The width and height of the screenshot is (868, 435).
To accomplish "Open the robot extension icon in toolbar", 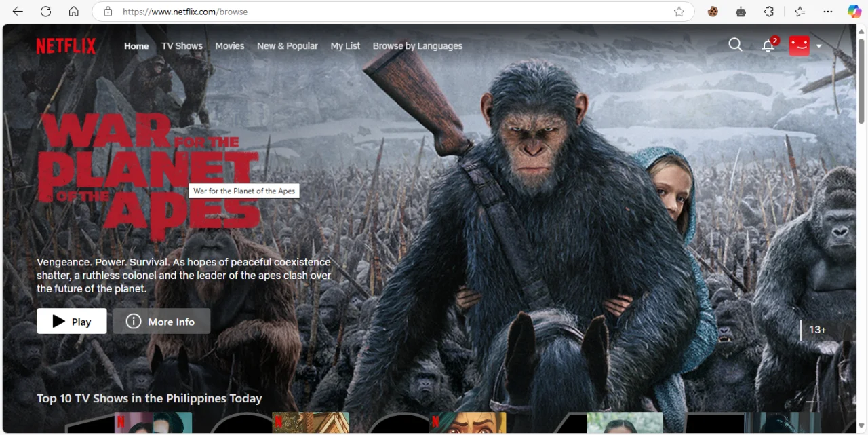I will [x=741, y=12].
